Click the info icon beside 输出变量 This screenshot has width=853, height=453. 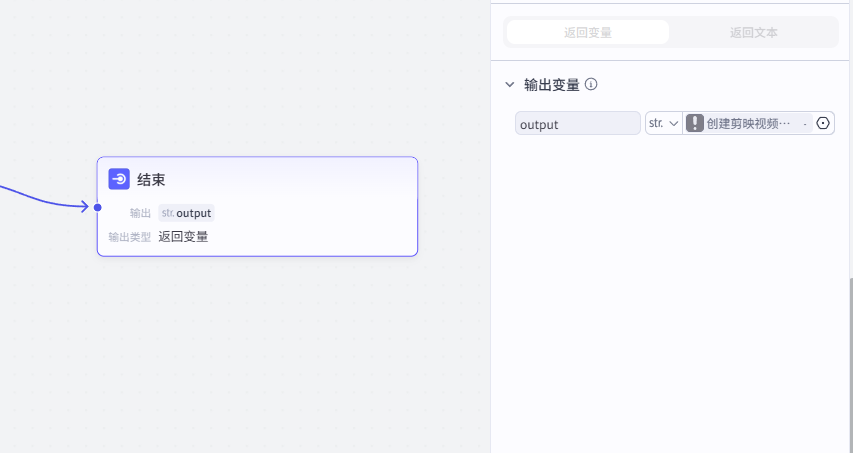point(591,85)
